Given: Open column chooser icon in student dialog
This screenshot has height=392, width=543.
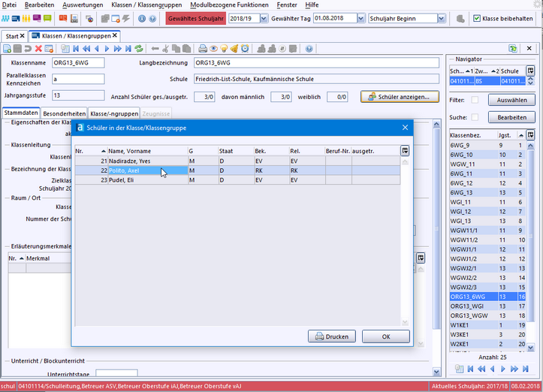Looking at the screenshot, I should click(405, 151).
